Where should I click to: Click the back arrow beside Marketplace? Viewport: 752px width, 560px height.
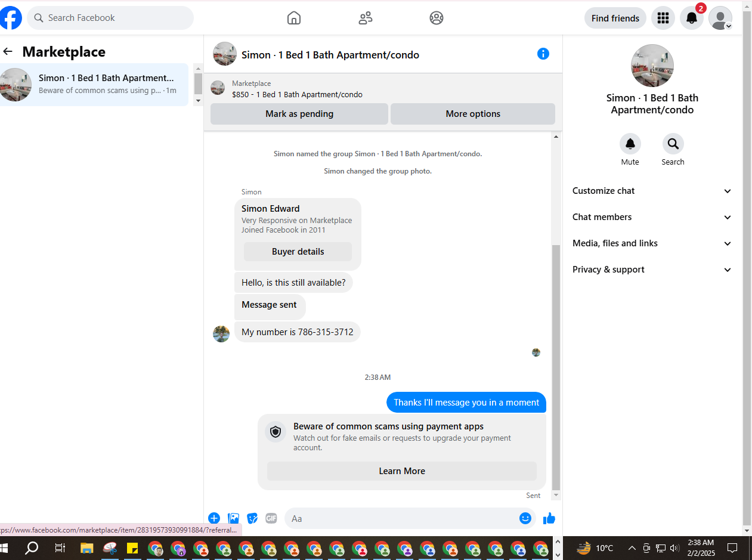[x=8, y=52]
